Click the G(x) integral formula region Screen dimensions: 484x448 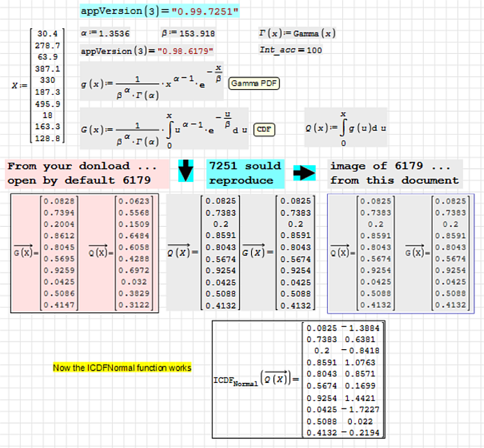click(166, 129)
